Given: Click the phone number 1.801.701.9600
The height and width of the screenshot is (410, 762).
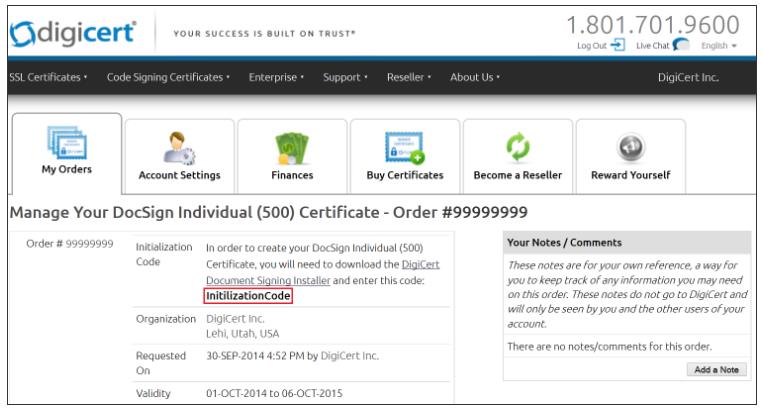Looking at the screenshot, I should [653, 25].
